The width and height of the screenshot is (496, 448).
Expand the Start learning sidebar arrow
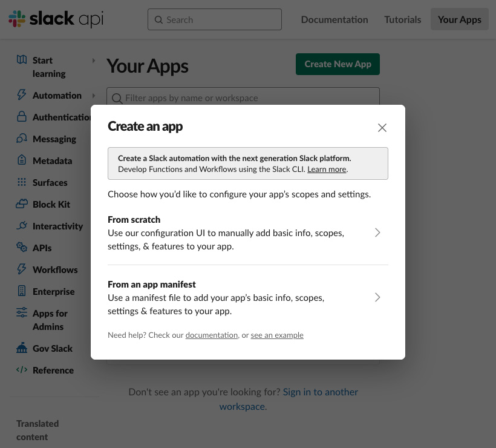tap(93, 60)
